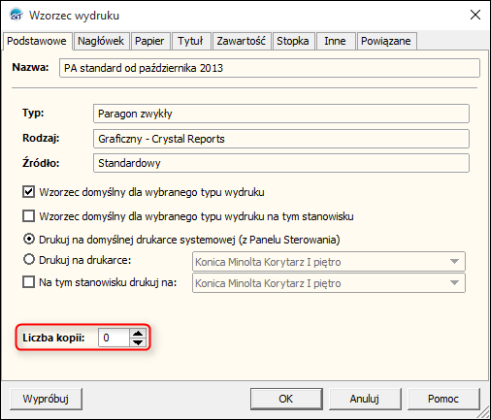491x420 pixels.
Task: Open help with Pomoc button
Action: (x=443, y=399)
